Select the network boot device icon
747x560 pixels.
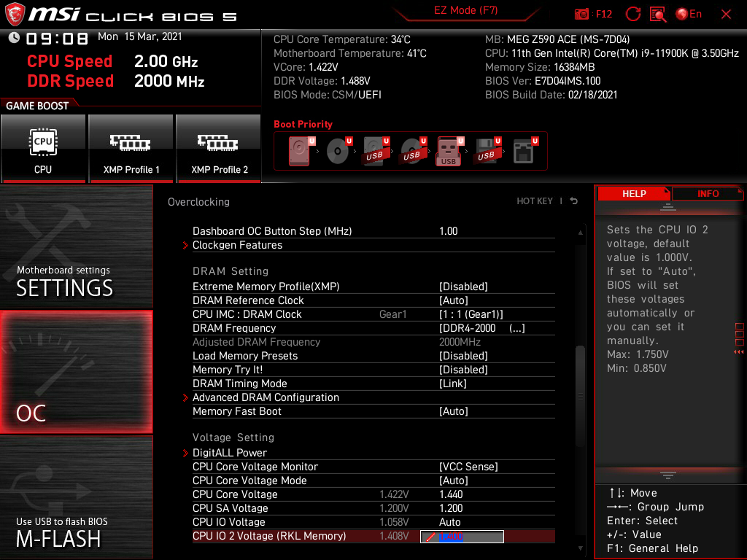(525, 151)
